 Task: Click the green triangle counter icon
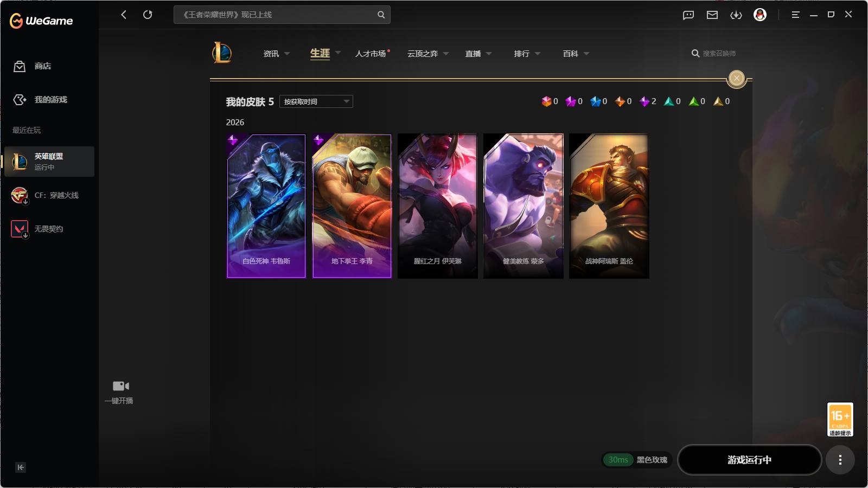(x=693, y=101)
